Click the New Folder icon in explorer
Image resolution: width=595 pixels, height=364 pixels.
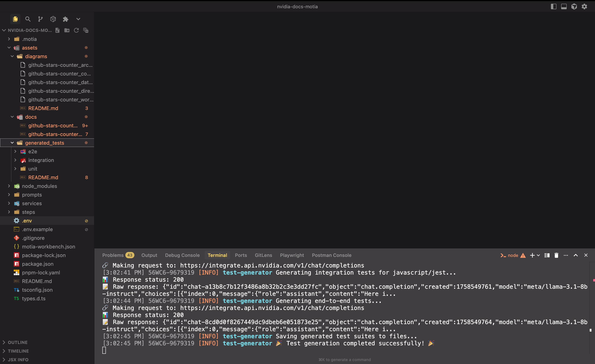tap(67, 30)
